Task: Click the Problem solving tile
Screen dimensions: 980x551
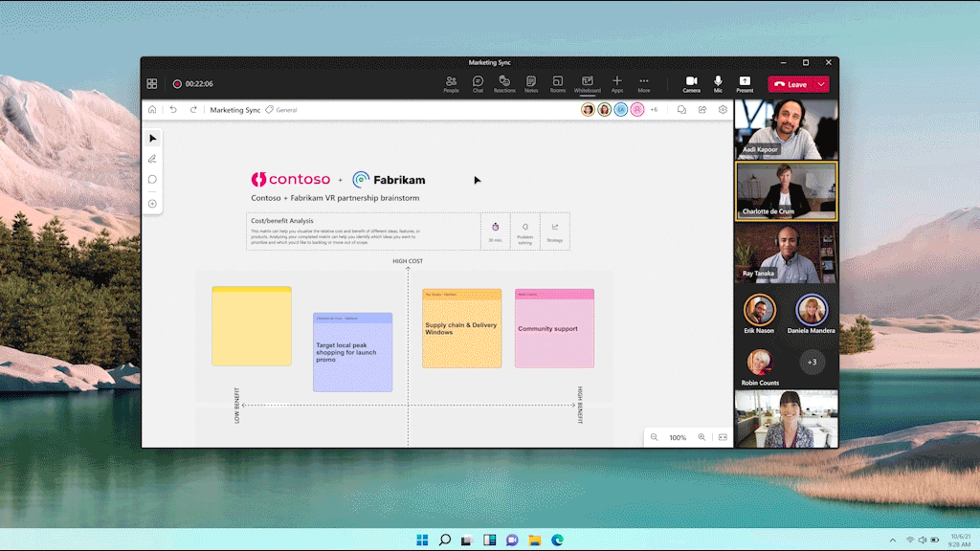Action: [x=525, y=231]
